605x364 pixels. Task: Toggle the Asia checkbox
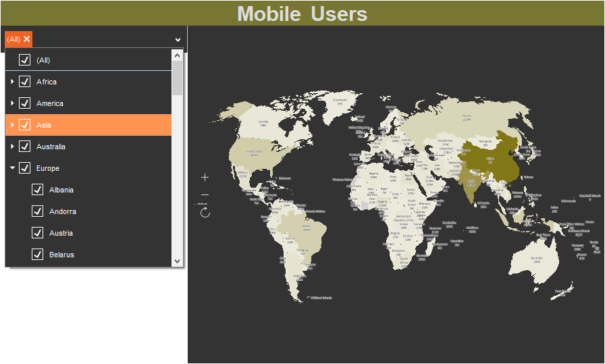coord(25,125)
